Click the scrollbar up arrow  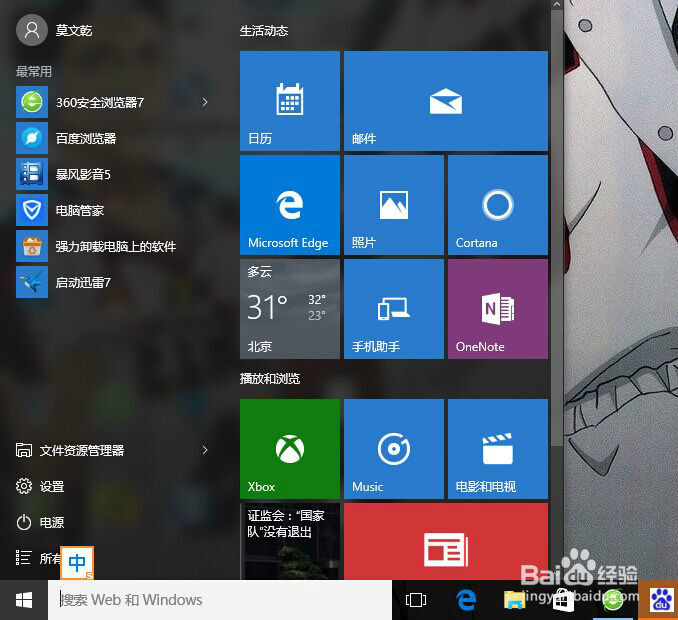tap(557, 4)
